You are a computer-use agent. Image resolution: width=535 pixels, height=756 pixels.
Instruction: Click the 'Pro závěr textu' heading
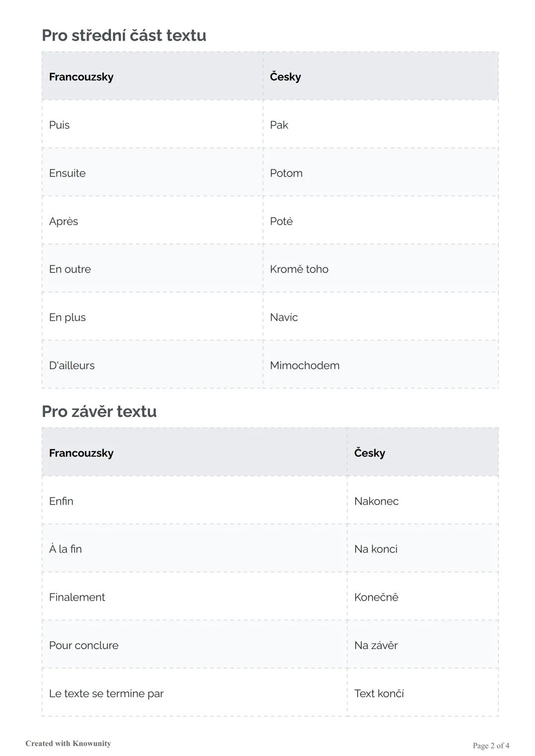coord(99,411)
